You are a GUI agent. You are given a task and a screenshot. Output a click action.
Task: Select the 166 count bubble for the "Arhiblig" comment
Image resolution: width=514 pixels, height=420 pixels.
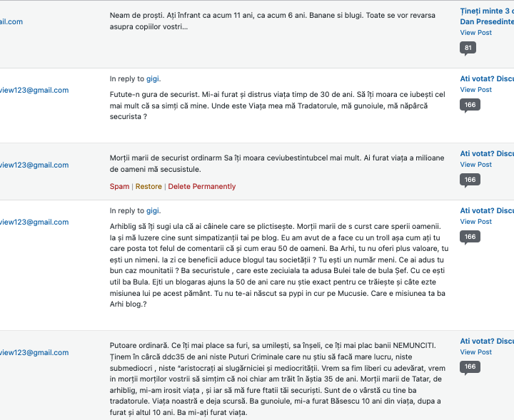pos(468,237)
